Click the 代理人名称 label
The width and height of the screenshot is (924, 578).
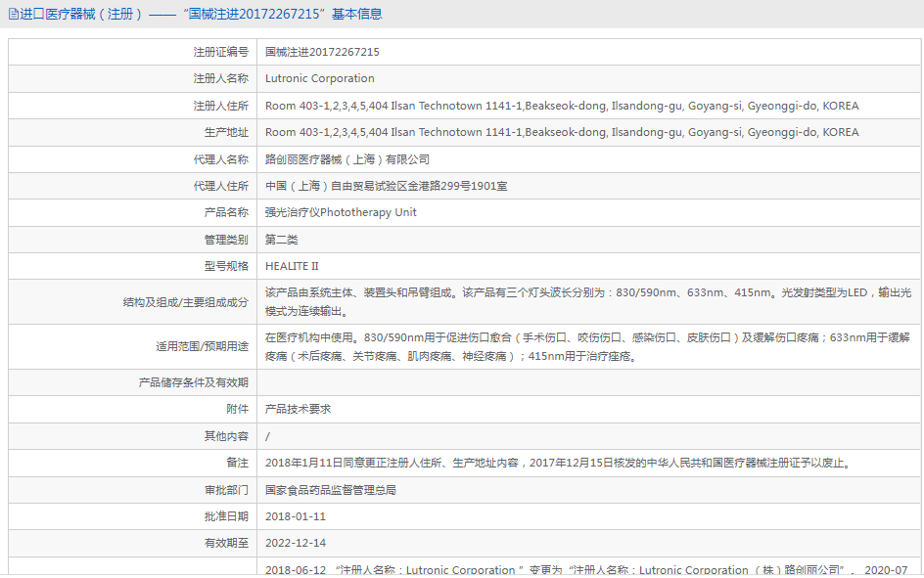tap(221, 159)
